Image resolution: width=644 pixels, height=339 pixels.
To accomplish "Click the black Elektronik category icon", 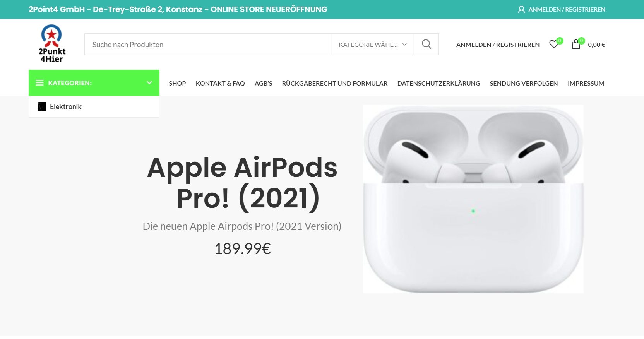I will tap(42, 107).
